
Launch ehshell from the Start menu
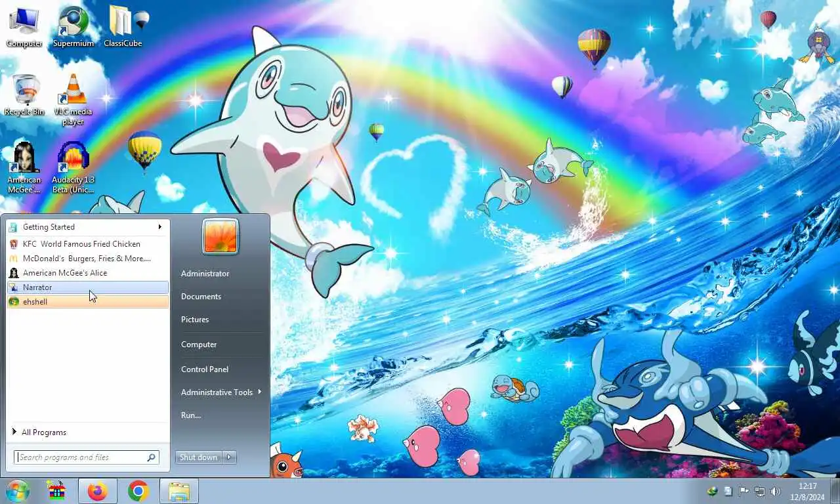pyautogui.click(x=88, y=302)
